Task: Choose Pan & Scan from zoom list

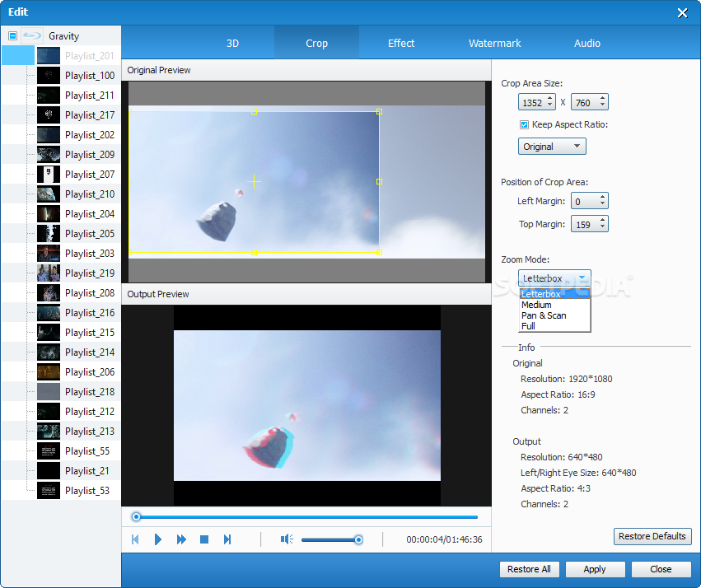Action: pyautogui.click(x=544, y=315)
